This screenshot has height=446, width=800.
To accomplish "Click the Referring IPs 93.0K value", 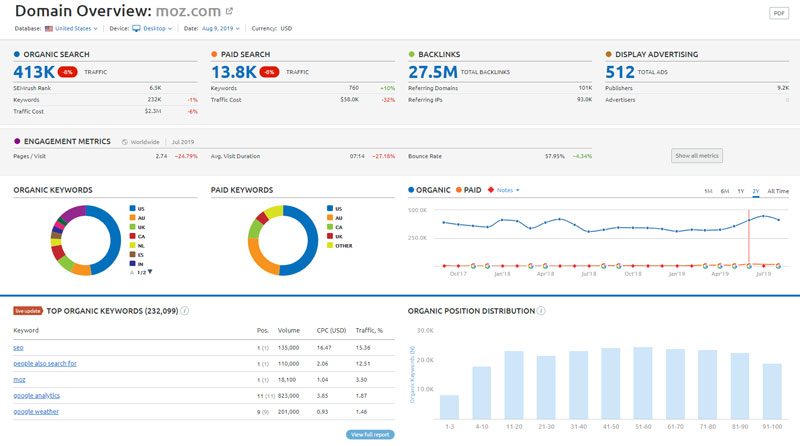I will click(x=585, y=100).
